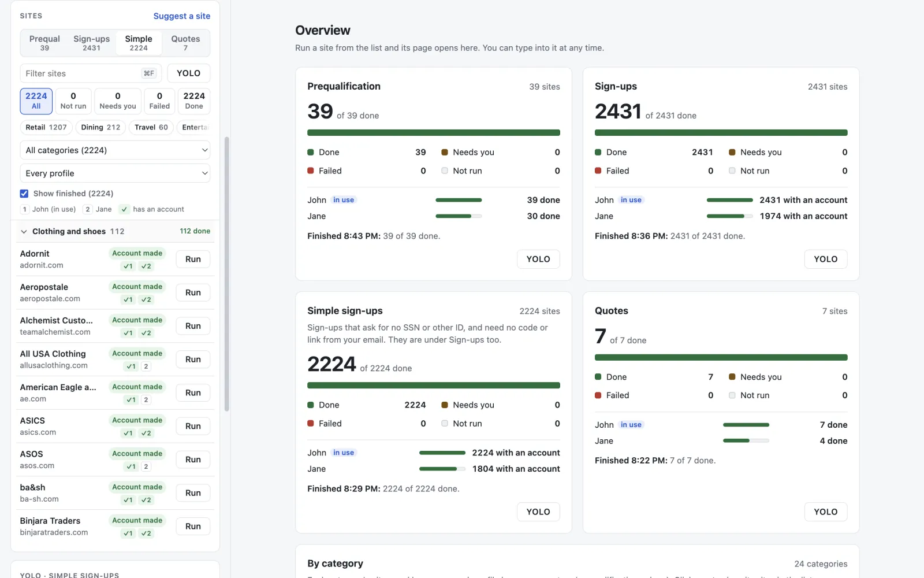This screenshot has width=924, height=578.
Task: Toggle the Show finished checkbox
Action: pos(24,194)
